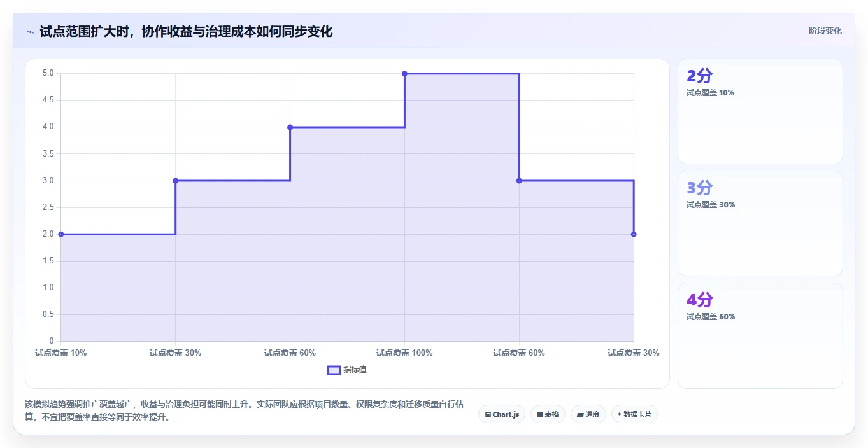Click 试点覆盖 10% text in the 2分 card
The height and width of the screenshot is (448, 868).
[710, 93]
